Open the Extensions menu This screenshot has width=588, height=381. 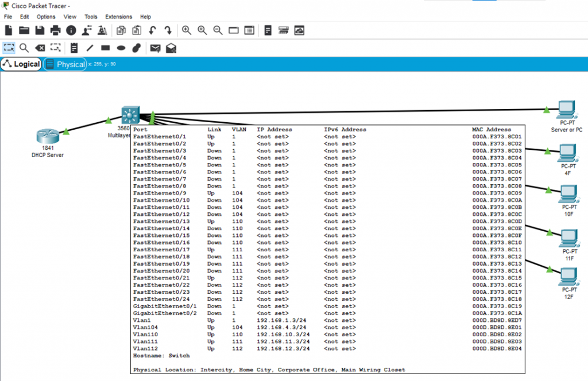click(x=118, y=17)
